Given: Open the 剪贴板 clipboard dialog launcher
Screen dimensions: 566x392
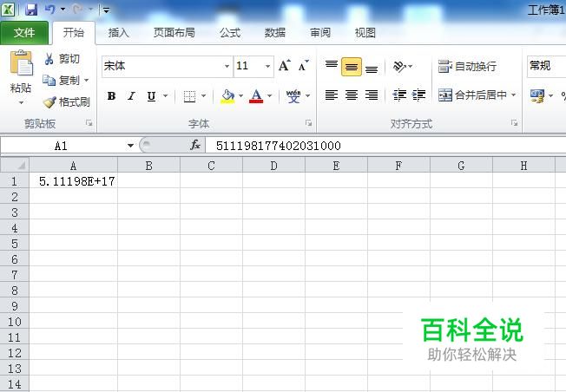Looking at the screenshot, I should point(89,123).
